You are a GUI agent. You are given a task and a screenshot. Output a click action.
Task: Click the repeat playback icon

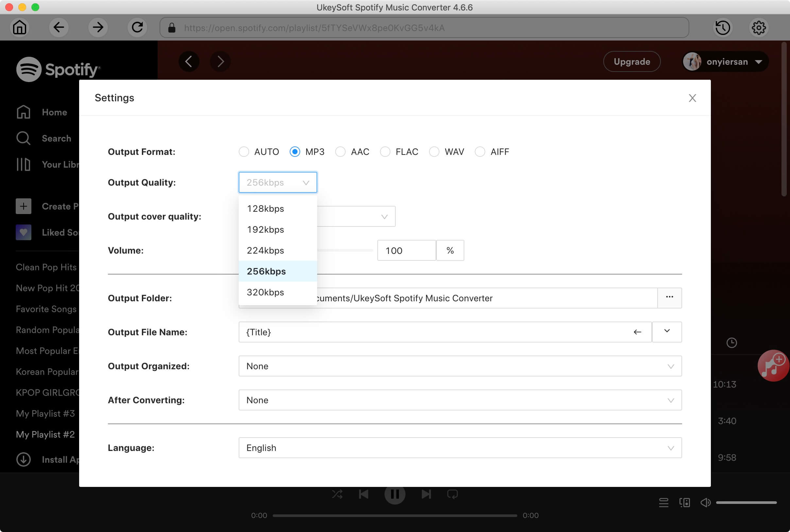click(x=453, y=494)
